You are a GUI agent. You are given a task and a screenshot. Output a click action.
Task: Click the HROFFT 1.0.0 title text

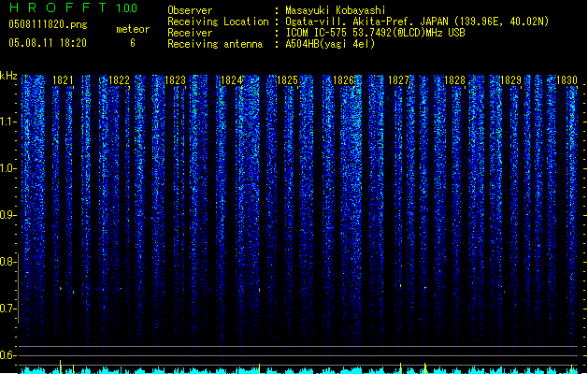(x=73, y=7)
